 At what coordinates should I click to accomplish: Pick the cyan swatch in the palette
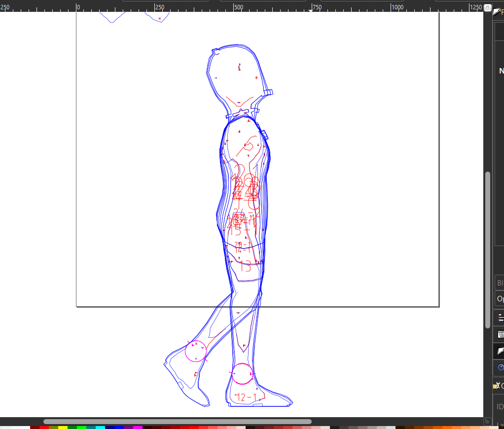click(x=100, y=427)
